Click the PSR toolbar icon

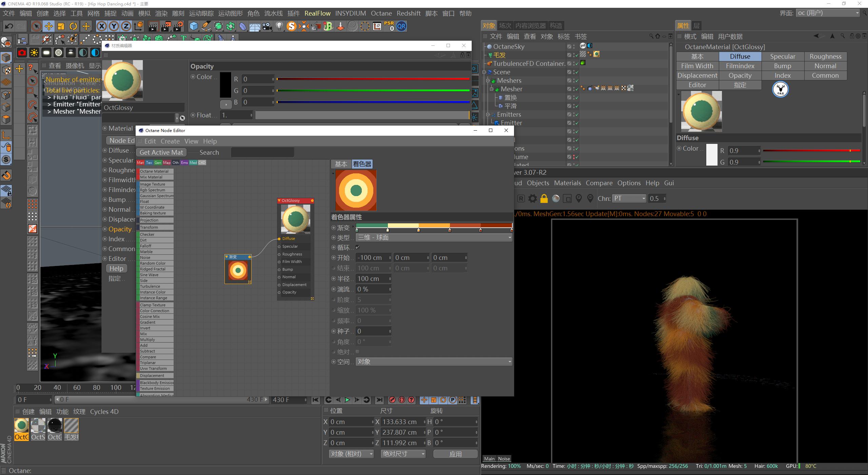pos(389,26)
